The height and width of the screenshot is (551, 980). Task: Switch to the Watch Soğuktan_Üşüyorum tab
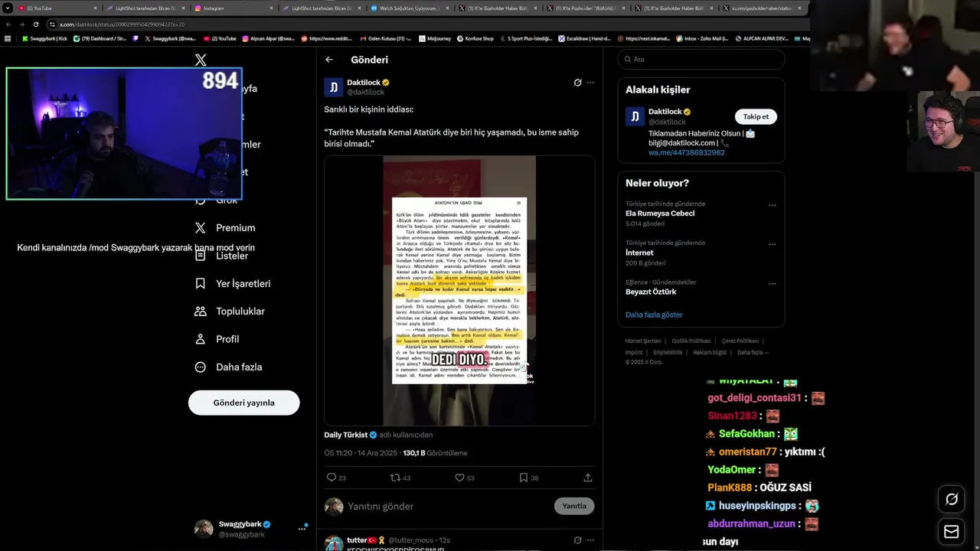410,8
